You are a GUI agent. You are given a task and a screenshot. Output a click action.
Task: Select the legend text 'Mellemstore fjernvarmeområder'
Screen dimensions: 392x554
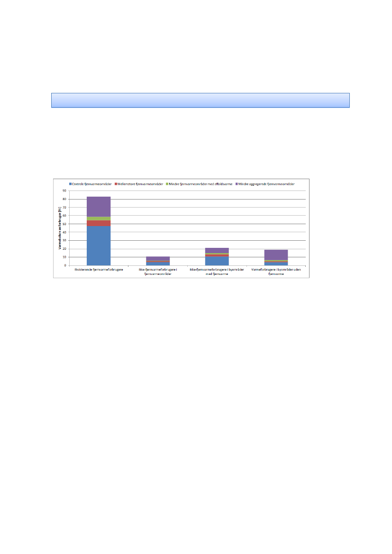pos(140,184)
